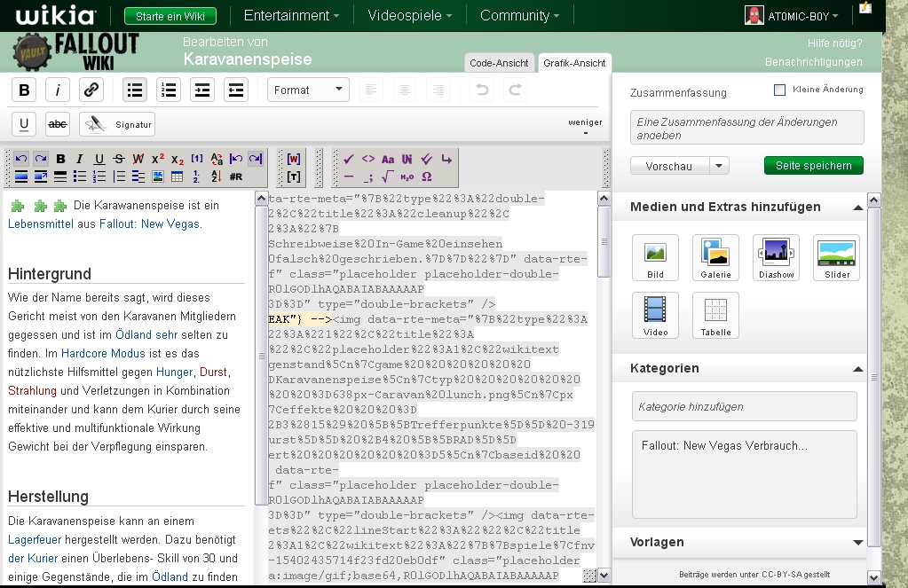Insert the Omega special character
The width and height of the screenshot is (908, 588).
[427, 176]
